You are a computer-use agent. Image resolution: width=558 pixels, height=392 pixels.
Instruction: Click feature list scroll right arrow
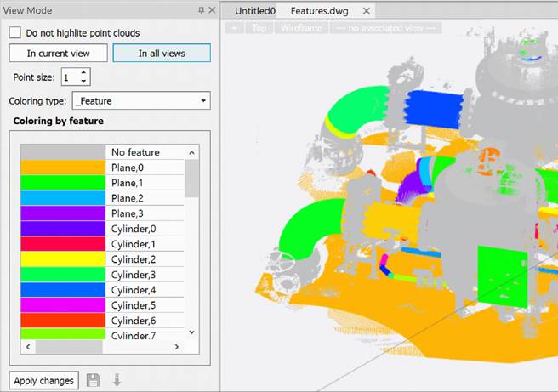click(x=177, y=346)
